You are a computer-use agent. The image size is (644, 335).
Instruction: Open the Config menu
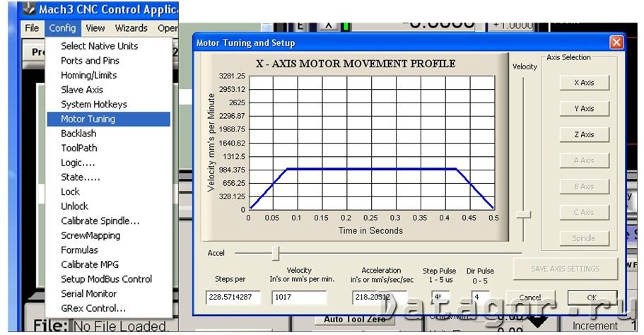pyautogui.click(x=62, y=28)
